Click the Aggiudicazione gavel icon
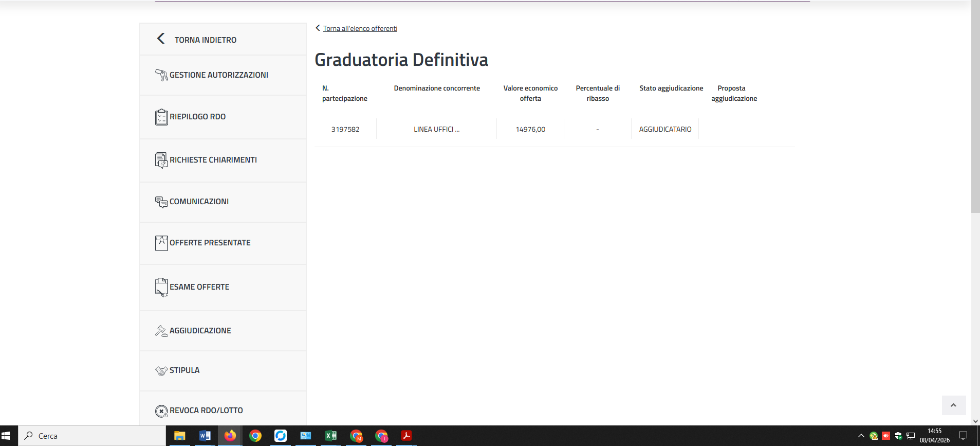The width and height of the screenshot is (980, 446). coord(161,331)
